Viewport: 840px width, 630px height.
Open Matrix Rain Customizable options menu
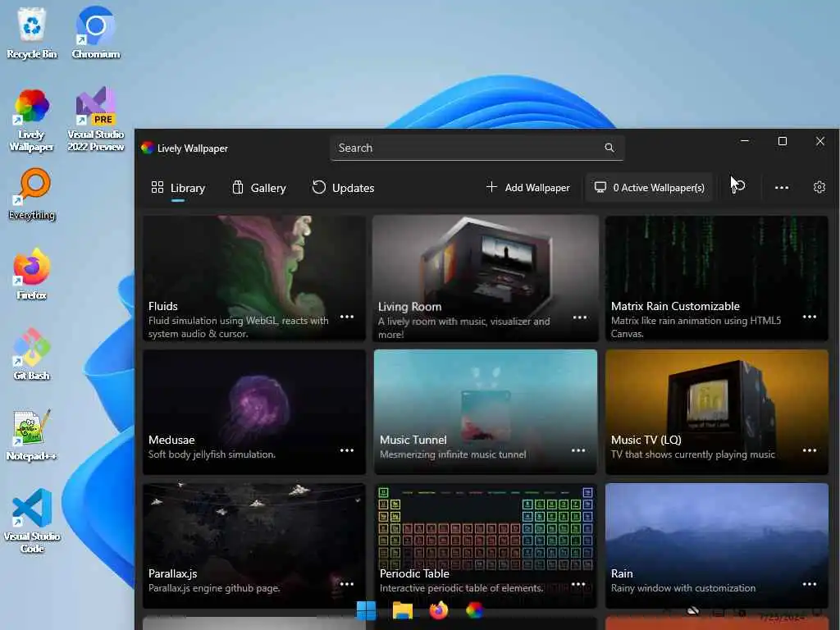[x=810, y=317]
